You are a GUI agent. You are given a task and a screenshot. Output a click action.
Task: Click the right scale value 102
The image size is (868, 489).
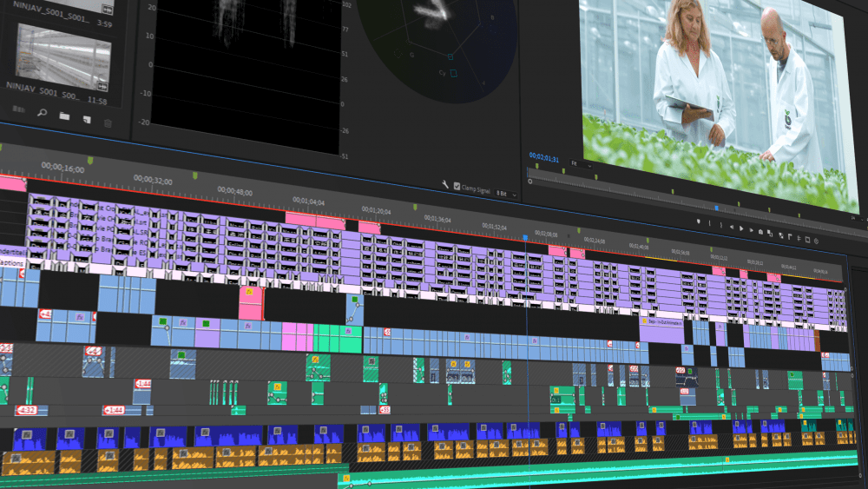347,4
